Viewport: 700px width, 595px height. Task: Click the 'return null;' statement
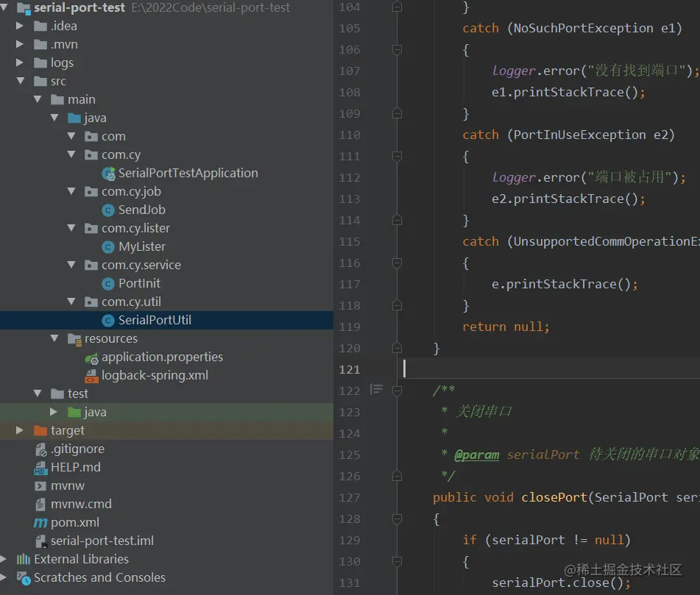[506, 327]
